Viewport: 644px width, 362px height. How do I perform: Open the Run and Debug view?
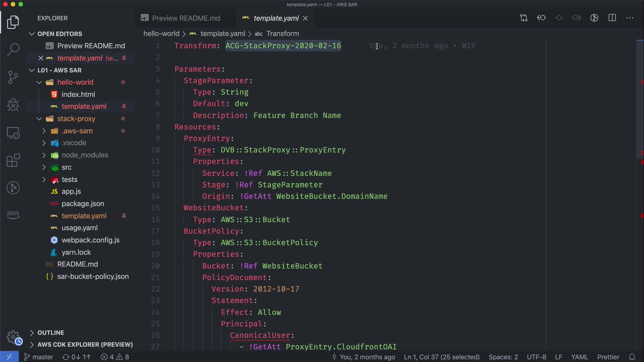point(13,105)
